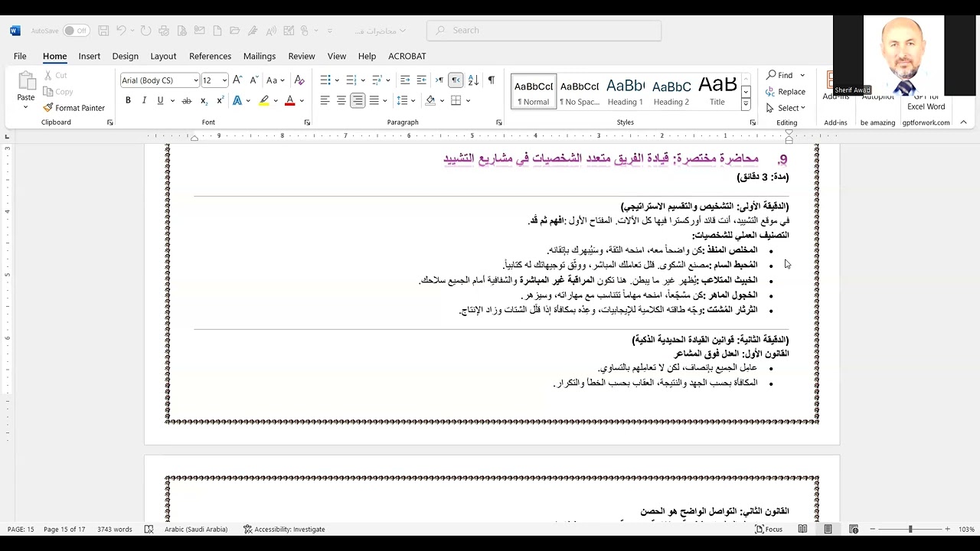Viewport: 980px width, 551px height.
Task: Open the font name dropdown
Action: pyautogui.click(x=196, y=80)
